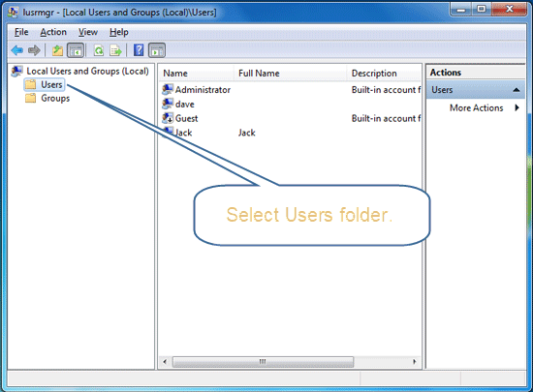The image size is (533, 392).
Task: Click the Up one level folder icon
Action: (57, 50)
